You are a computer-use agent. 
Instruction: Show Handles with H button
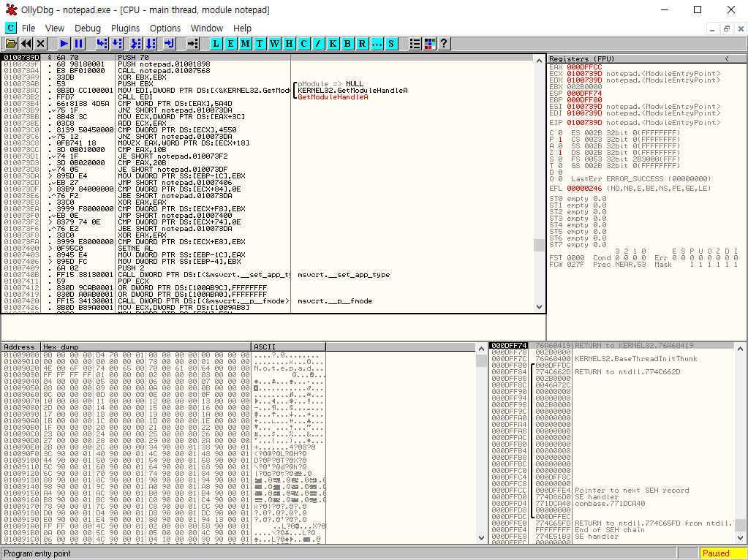(289, 44)
